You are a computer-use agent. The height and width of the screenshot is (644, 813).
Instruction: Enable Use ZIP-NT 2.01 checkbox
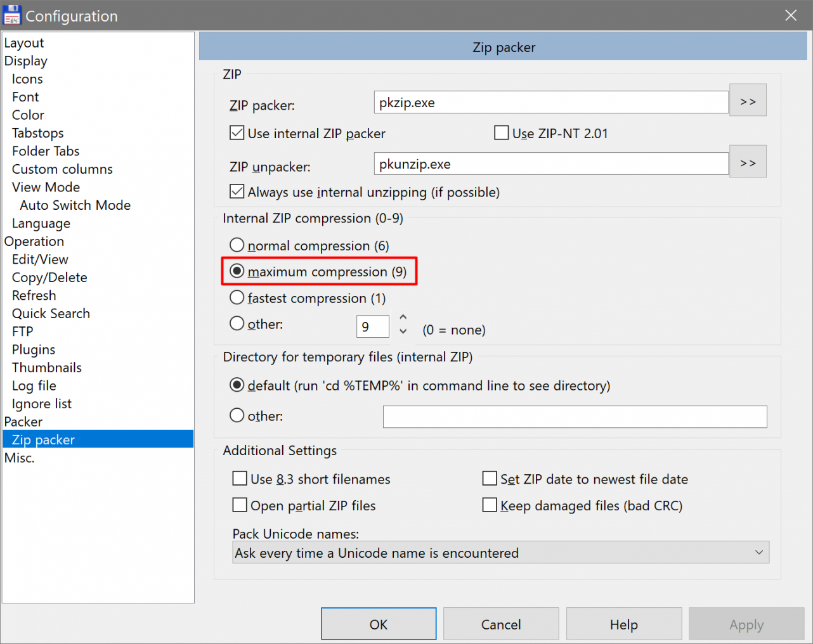502,133
